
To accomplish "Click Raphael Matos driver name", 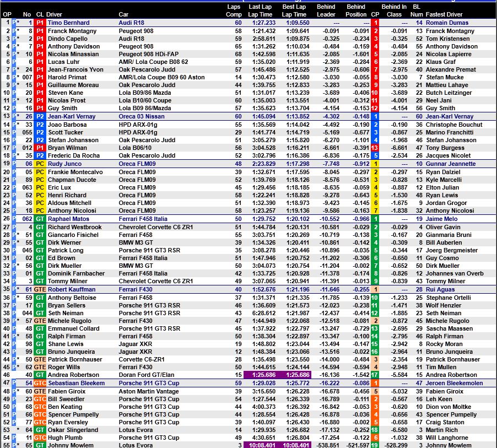I will tap(67, 218).
